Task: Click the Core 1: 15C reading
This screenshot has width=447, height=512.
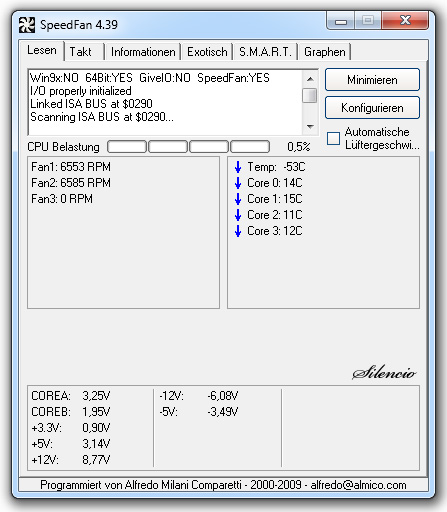Action: (275, 199)
